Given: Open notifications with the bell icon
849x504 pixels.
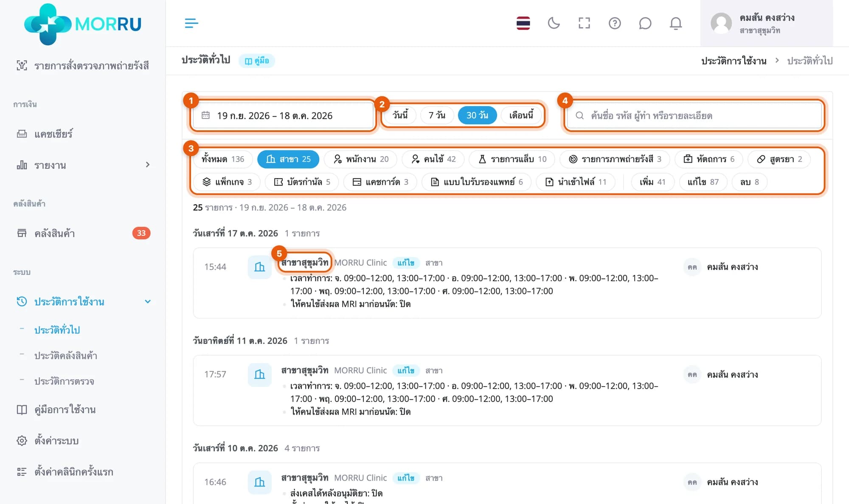Looking at the screenshot, I should 676,23.
